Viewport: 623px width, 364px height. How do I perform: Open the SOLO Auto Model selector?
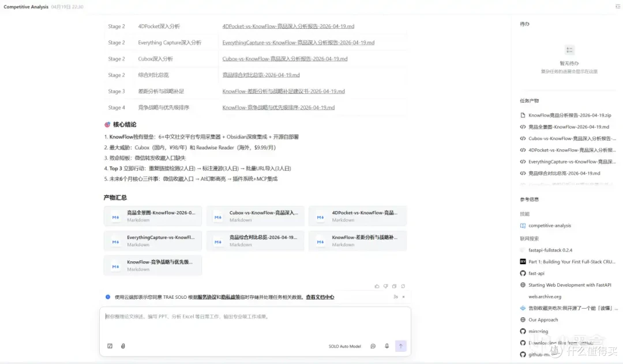coord(344,347)
